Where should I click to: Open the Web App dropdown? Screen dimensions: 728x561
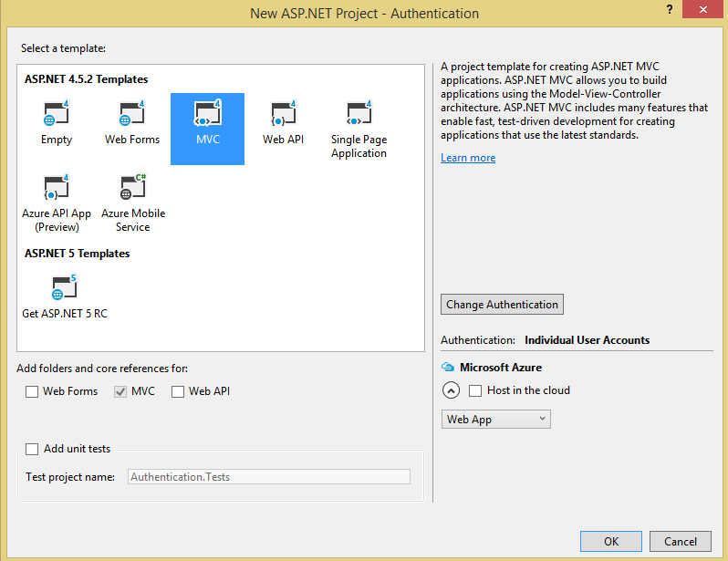496,420
